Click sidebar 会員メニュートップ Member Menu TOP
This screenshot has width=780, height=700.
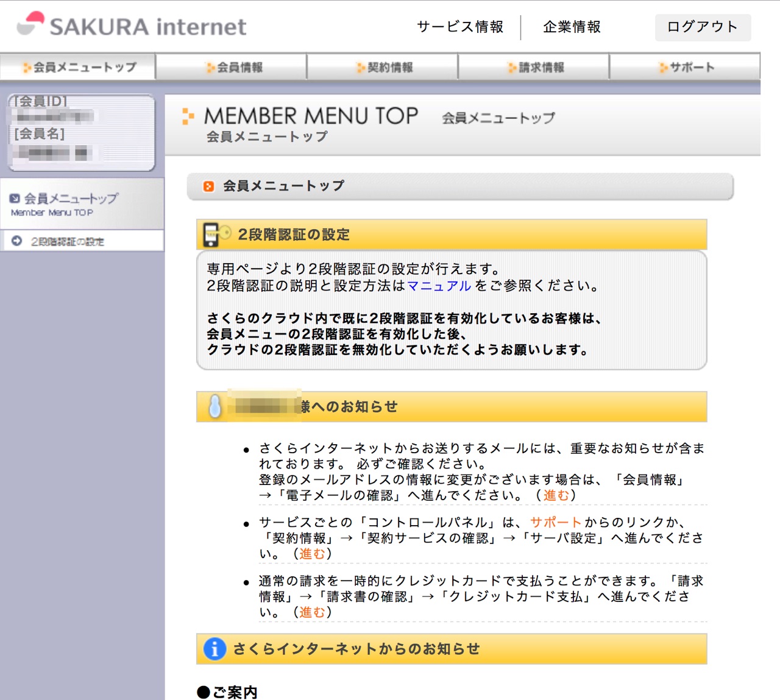(x=82, y=204)
